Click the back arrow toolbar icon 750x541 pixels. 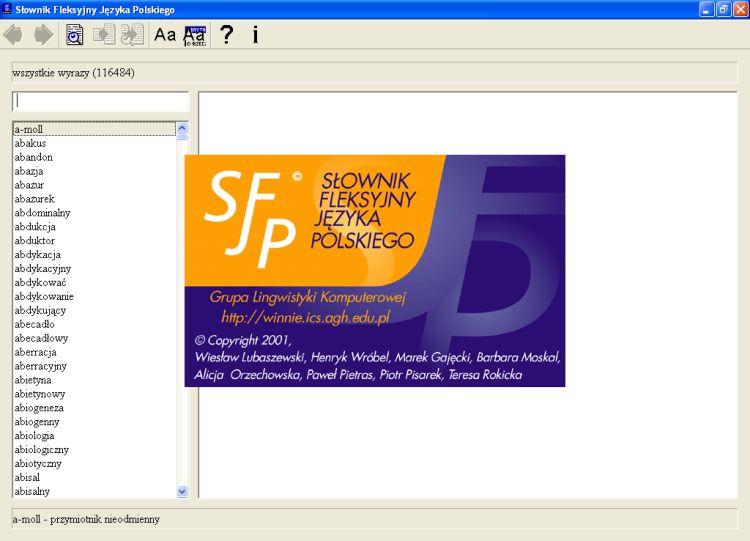point(13,34)
